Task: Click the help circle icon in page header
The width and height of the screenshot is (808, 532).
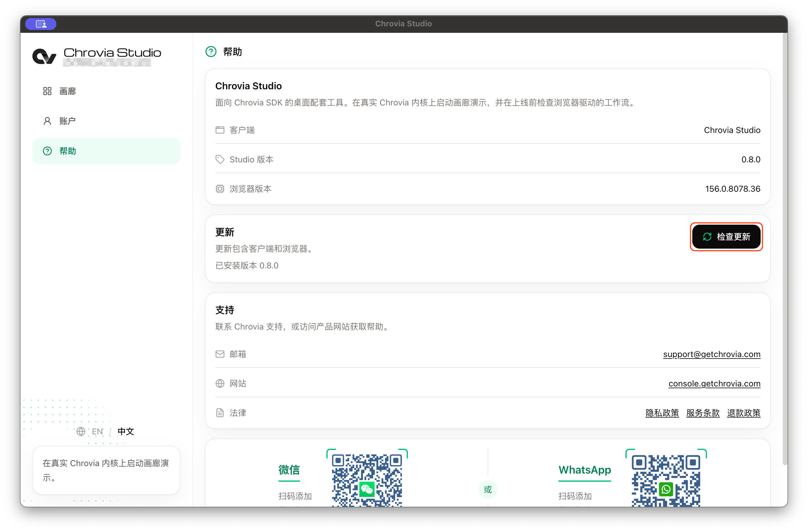Action: 211,52
